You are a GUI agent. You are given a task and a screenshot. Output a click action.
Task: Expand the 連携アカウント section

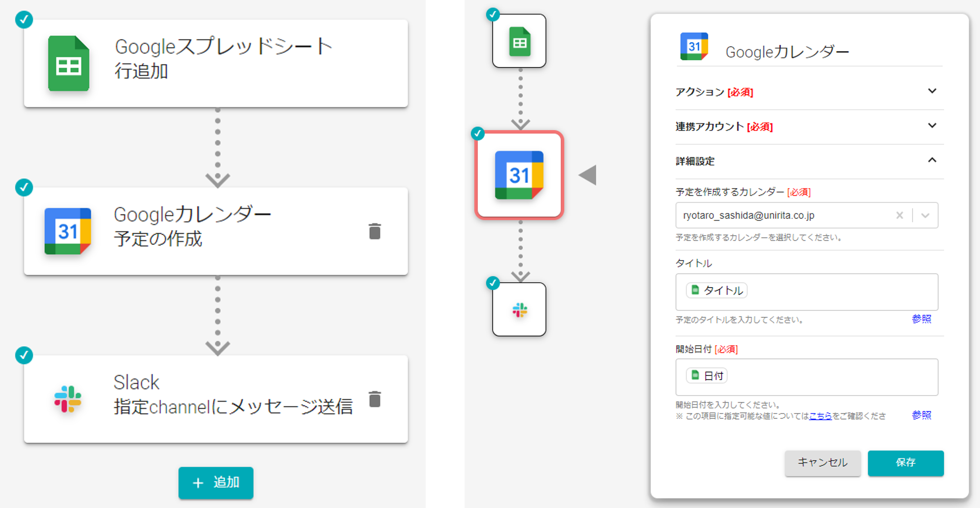(932, 125)
